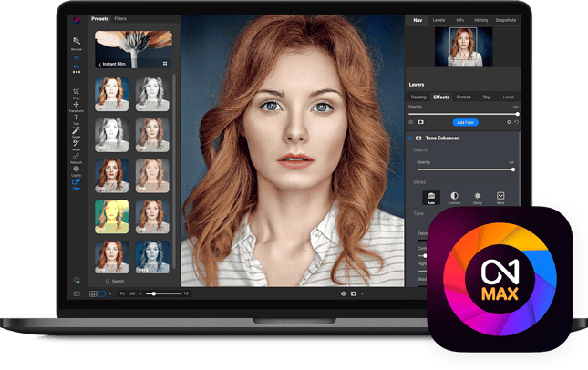Open the three-dots more modules menu

[77, 72]
